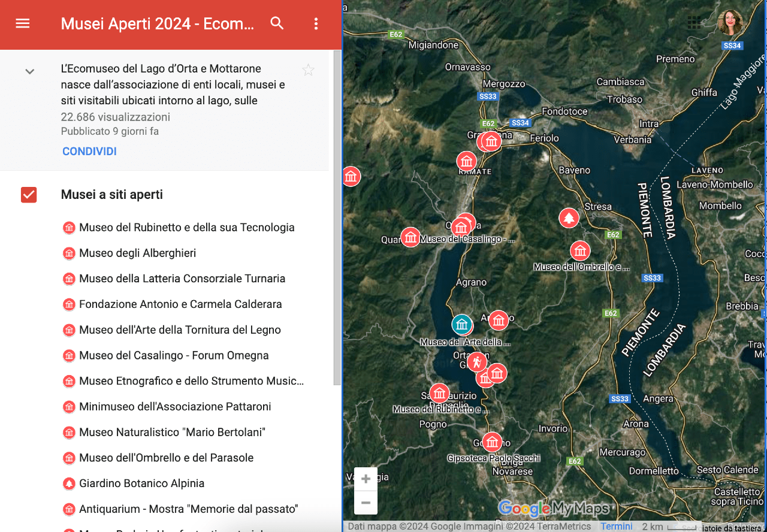Open the hamburger menu in the header

pyautogui.click(x=23, y=24)
